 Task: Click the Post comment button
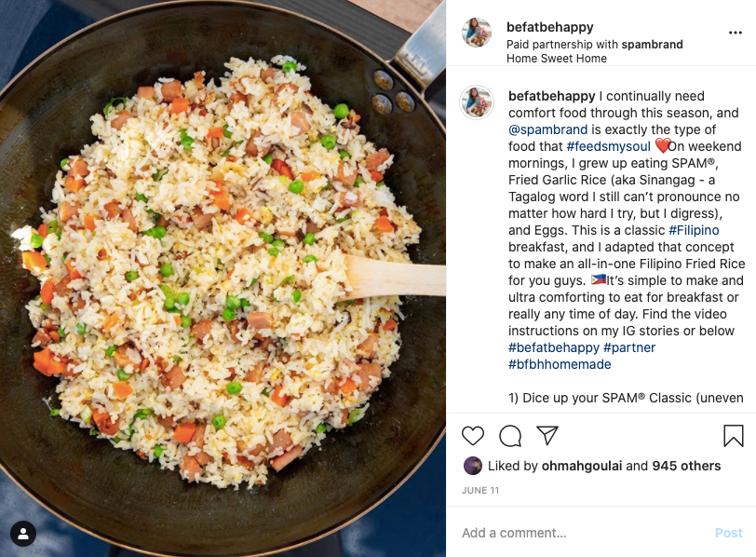[x=728, y=533]
